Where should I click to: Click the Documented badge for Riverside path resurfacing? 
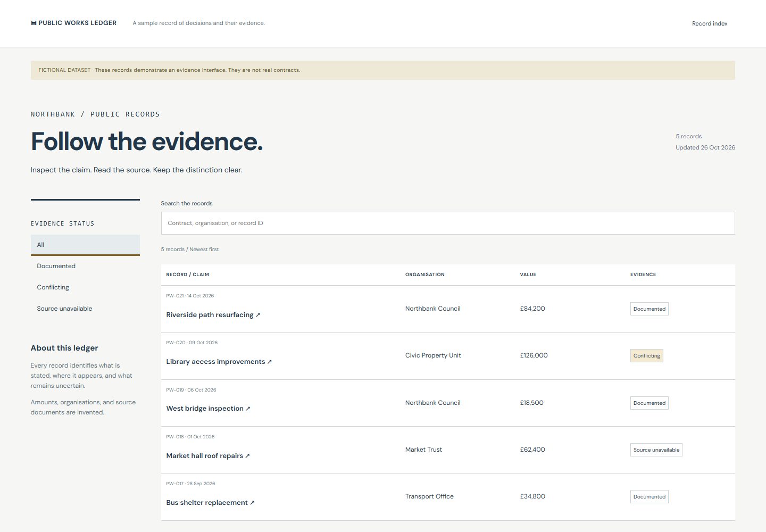(650, 309)
